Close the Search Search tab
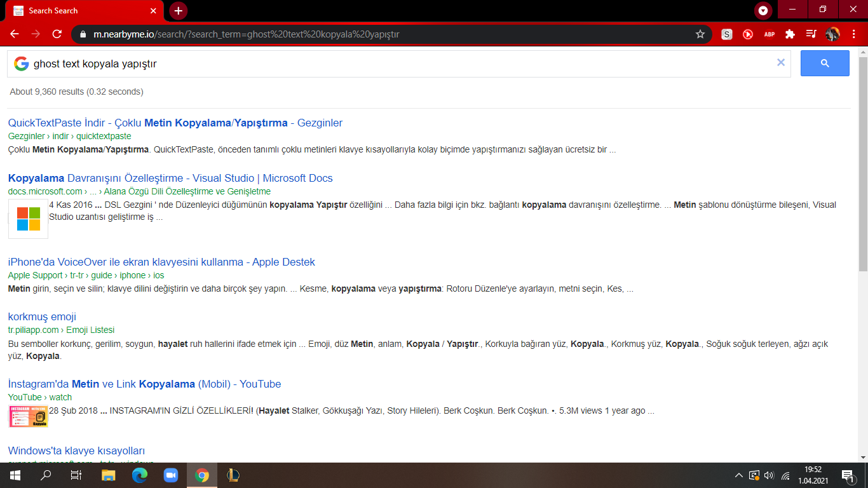The height and width of the screenshot is (488, 868). coord(153,11)
